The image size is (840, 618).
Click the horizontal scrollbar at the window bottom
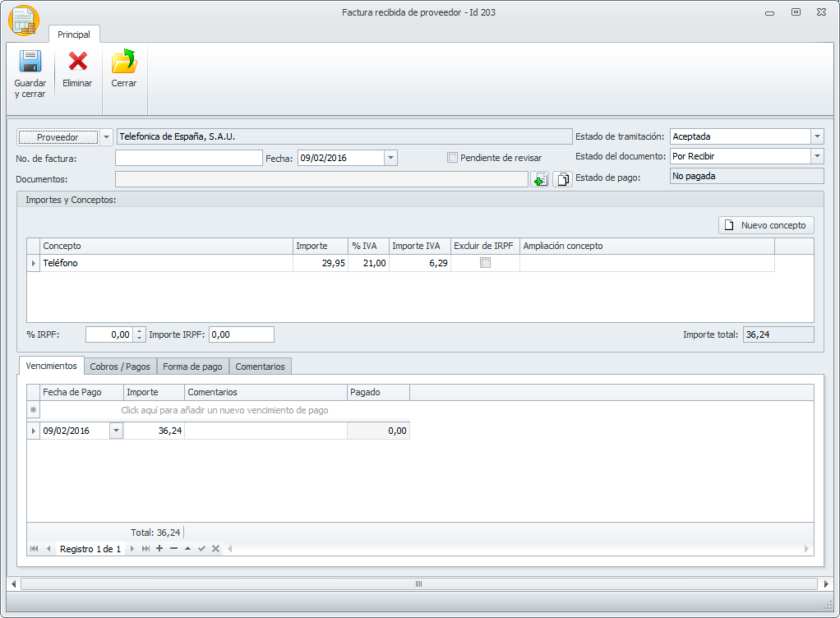pyautogui.click(x=419, y=583)
